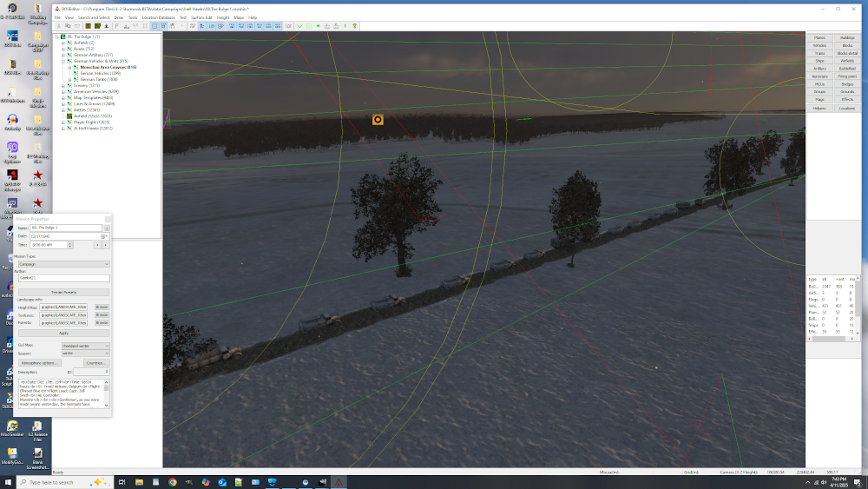Click the Bridges category button
Screen dimensions: 868x489
[x=847, y=84]
